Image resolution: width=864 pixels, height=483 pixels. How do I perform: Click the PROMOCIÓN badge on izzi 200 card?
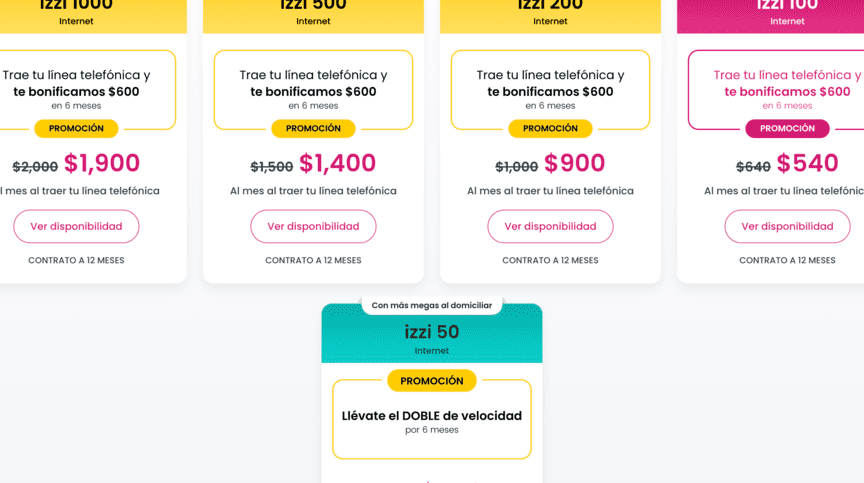[x=550, y=128]
